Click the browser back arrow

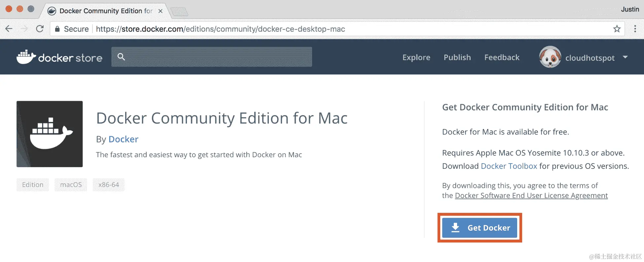(9, 29)
